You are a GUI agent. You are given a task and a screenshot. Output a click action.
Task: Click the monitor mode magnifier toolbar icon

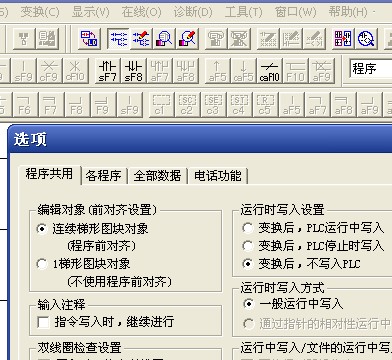click(164, 39)
